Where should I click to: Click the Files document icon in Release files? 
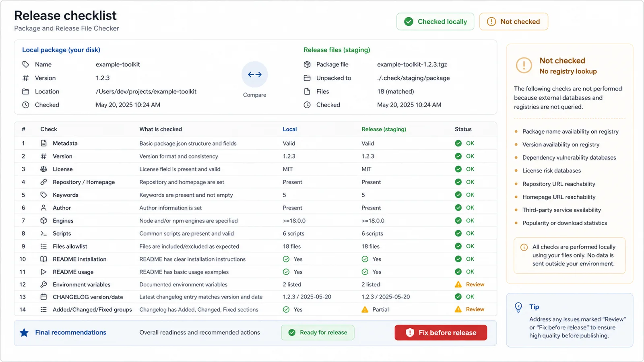tap(307, 92)
